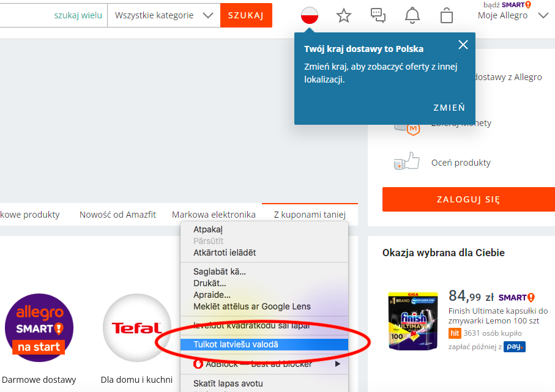This screenshot has width=555, height=392.
Task: Open Finish Ultimate capsules product image
Action: point(413,321)
